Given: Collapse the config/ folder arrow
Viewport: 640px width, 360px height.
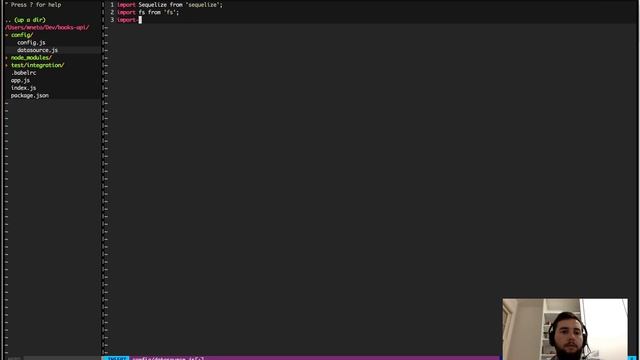Looking at the screenshot, I should pos(7,35).
